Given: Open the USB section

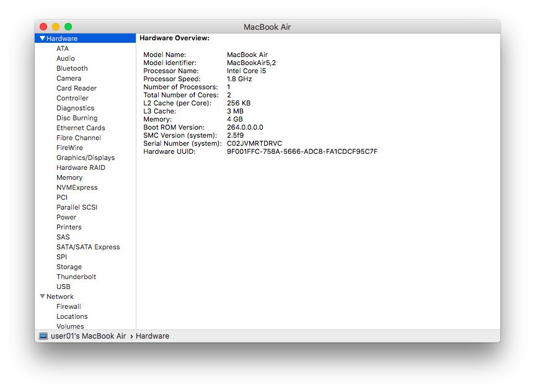Looking at the screenshot, I should (x=63, y=286).
